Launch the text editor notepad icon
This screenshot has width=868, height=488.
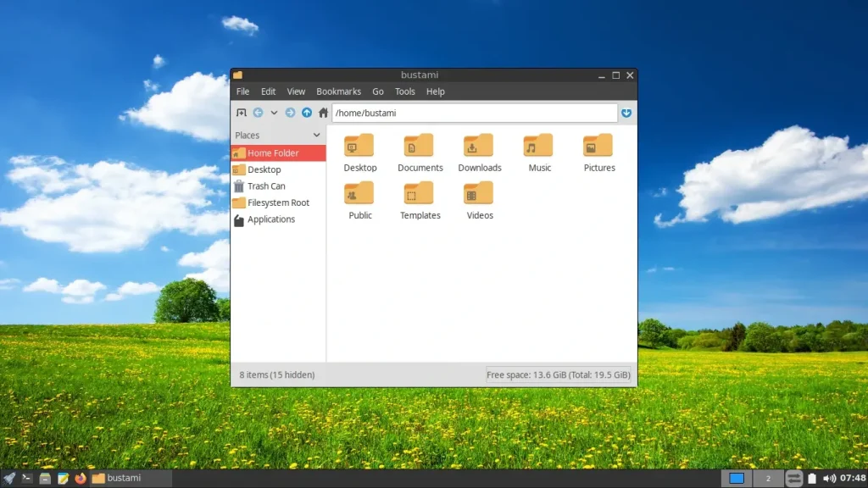tap(63, 478)
